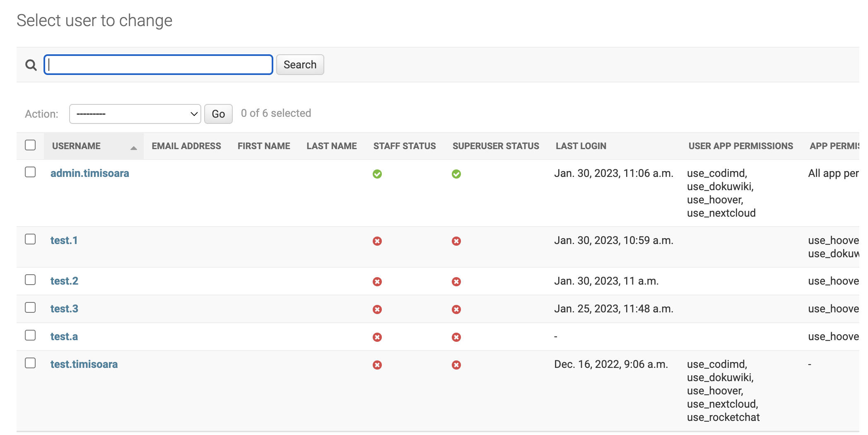
Task: Click test.2 red superuser status icon
Action: pos(456,282)
